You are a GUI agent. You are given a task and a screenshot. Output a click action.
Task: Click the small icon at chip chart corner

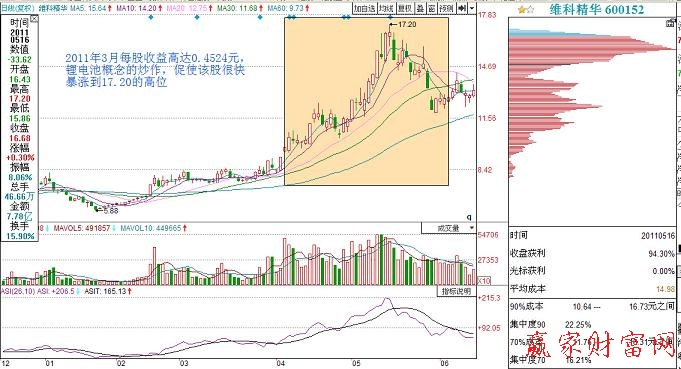point(671,23)
